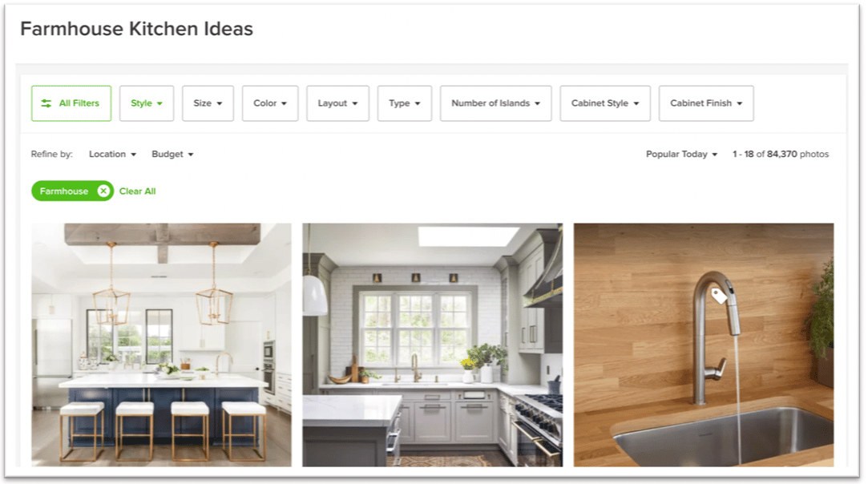Open the Type filter menu

405,103
